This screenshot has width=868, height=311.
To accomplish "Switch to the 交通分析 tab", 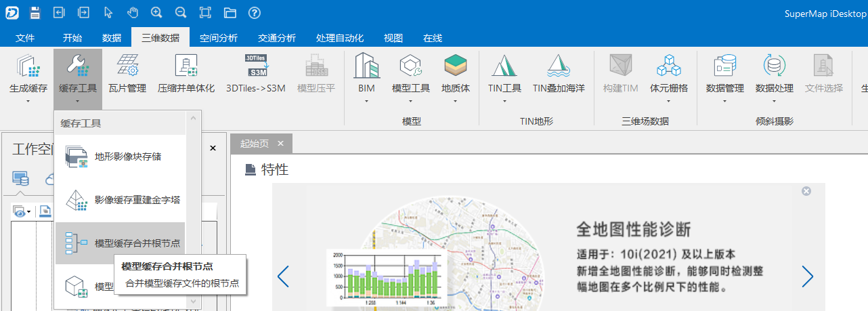I will pos(277,38).
